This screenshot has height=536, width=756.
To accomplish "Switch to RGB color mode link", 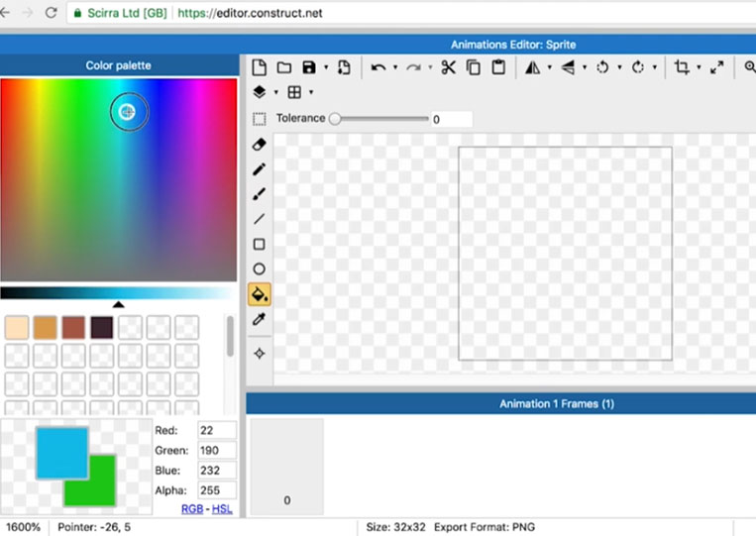I will pyautogui.click(x=192, y=509).
